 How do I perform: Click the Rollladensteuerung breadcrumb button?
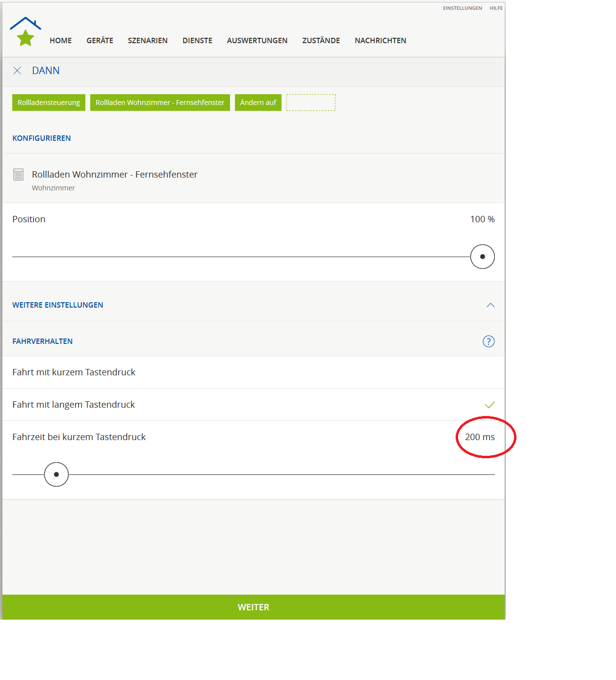coord(49,103)
